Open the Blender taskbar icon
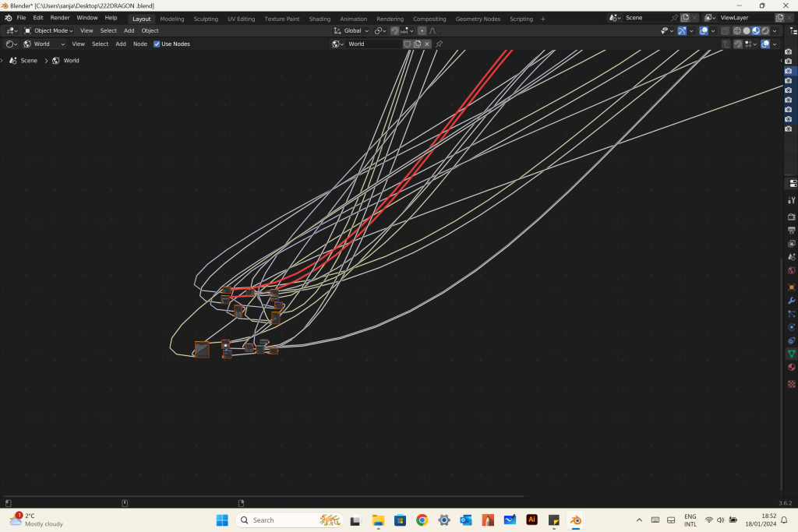798x532 pixels. click(576, 520)
